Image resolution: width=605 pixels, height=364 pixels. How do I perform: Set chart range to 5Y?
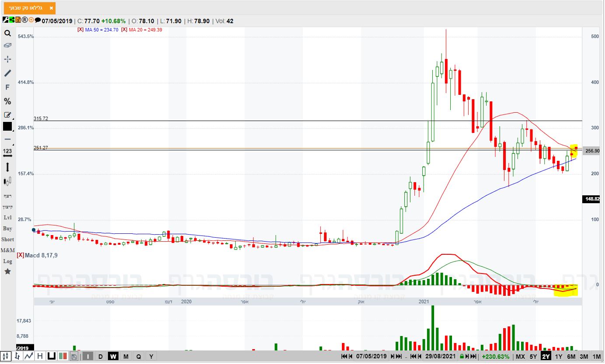coord(533,357)
